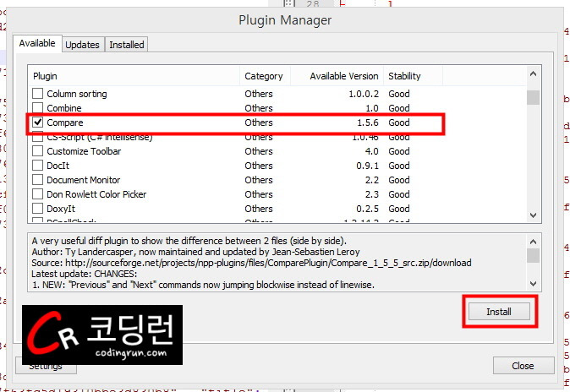This screenshot has width=570, height=392.
Task: Sort list by Stability column header
Action: coord(413,76)
